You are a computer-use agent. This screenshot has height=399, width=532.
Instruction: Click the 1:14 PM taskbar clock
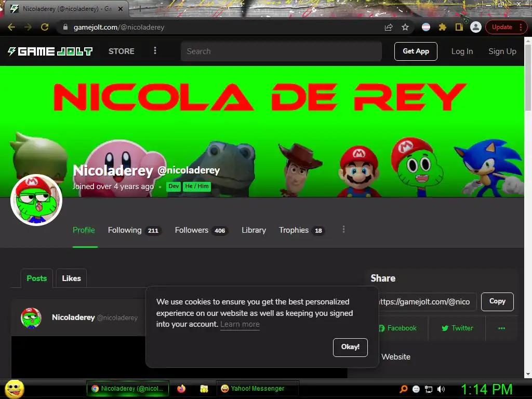(486, 389)
